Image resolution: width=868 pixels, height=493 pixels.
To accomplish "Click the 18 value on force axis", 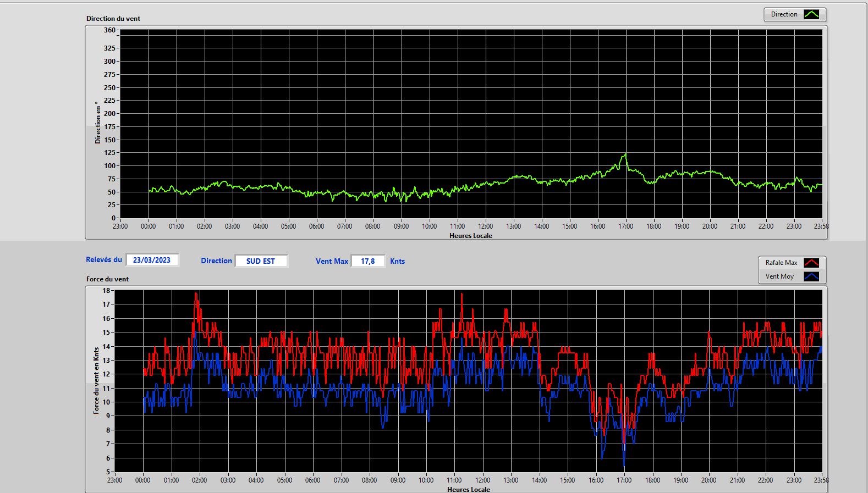I will coord(106,291).
